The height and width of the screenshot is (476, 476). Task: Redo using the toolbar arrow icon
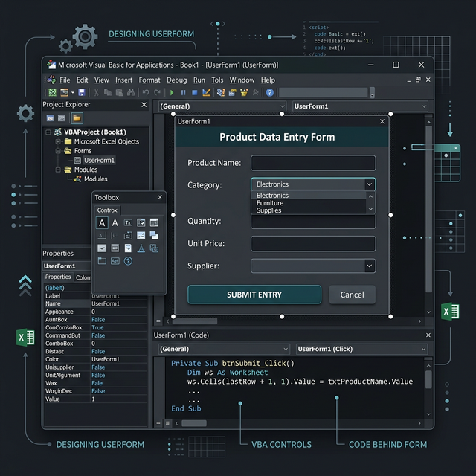[x=157, y=92]
